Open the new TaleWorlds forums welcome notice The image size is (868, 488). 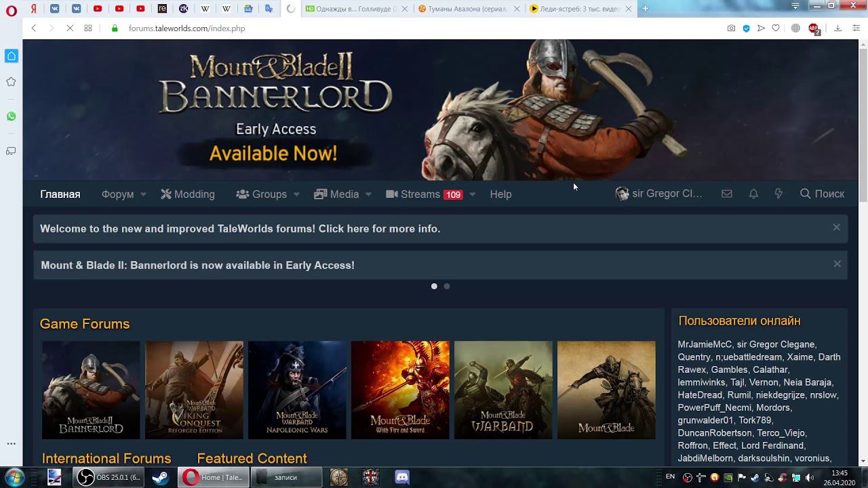coord(240,229)
